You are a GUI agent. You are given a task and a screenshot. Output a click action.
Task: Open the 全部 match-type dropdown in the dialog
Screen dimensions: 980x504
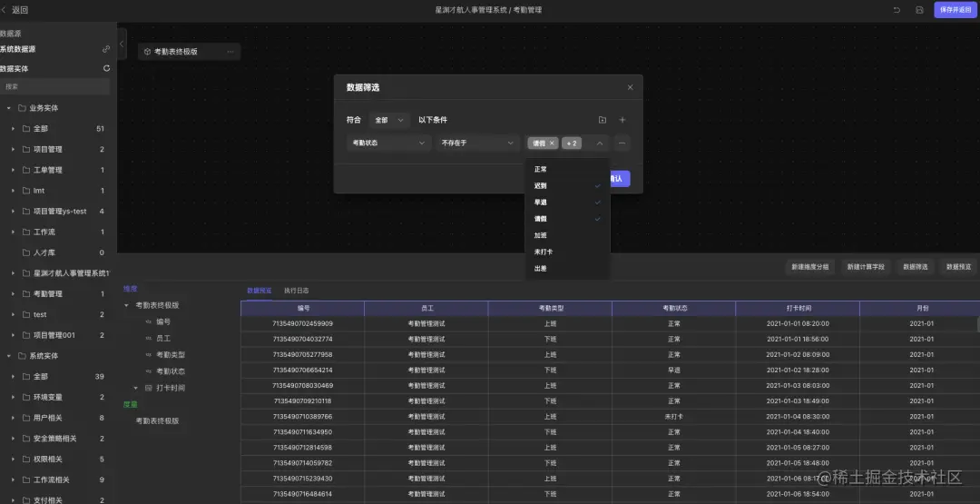point(388,120)
